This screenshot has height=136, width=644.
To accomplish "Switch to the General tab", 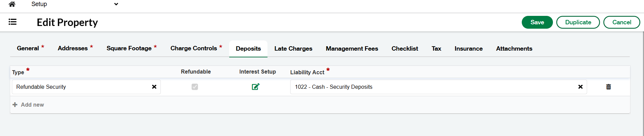I will 30,49.
